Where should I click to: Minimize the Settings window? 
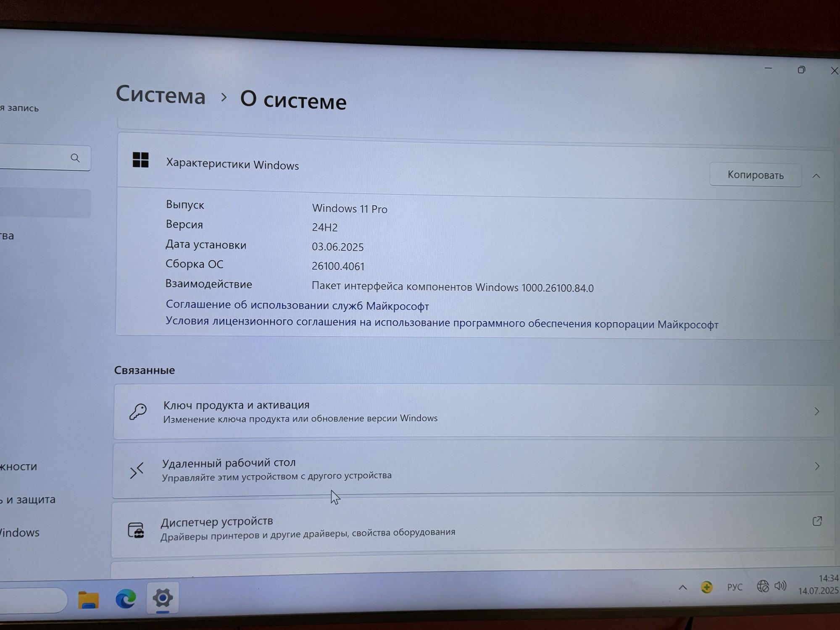point(768,68)
